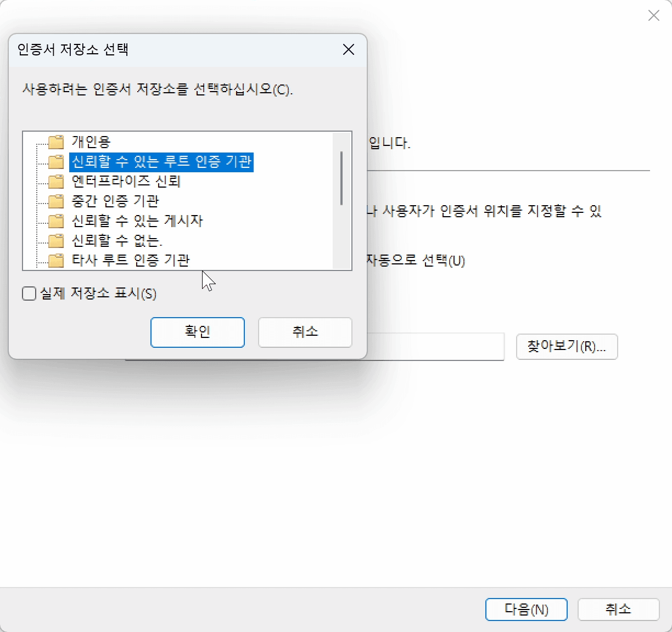Click the 엔터프라이즈 신뢰 folder icon
The image size is (672, 632).
click(x=55, y=182)
